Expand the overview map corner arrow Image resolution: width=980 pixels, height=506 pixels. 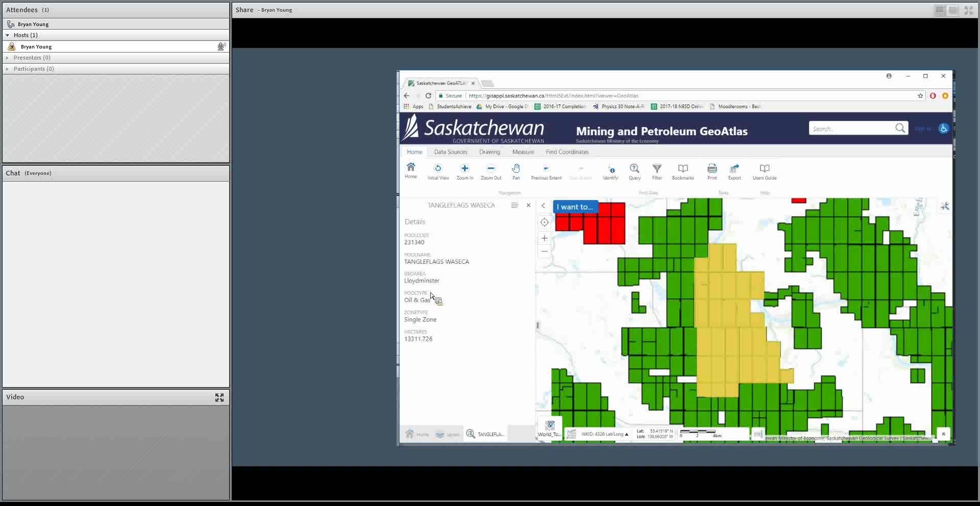point(943,434)
